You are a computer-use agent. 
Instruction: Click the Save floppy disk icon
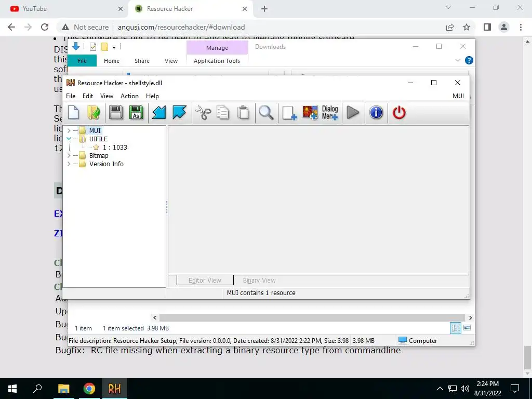tap(116, 113)
